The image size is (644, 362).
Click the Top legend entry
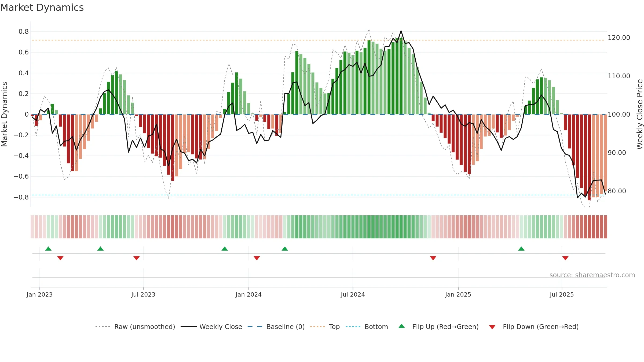point(325,327)
